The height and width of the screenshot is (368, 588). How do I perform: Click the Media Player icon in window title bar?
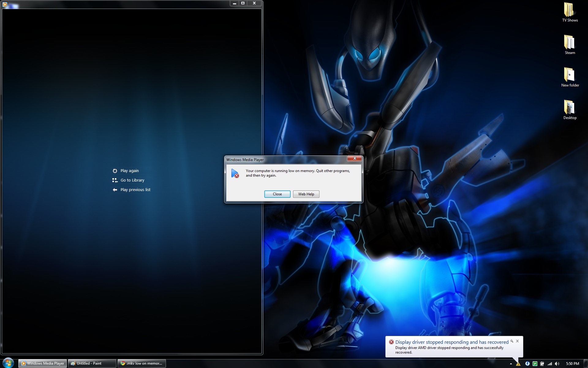[x=5, y=4]
